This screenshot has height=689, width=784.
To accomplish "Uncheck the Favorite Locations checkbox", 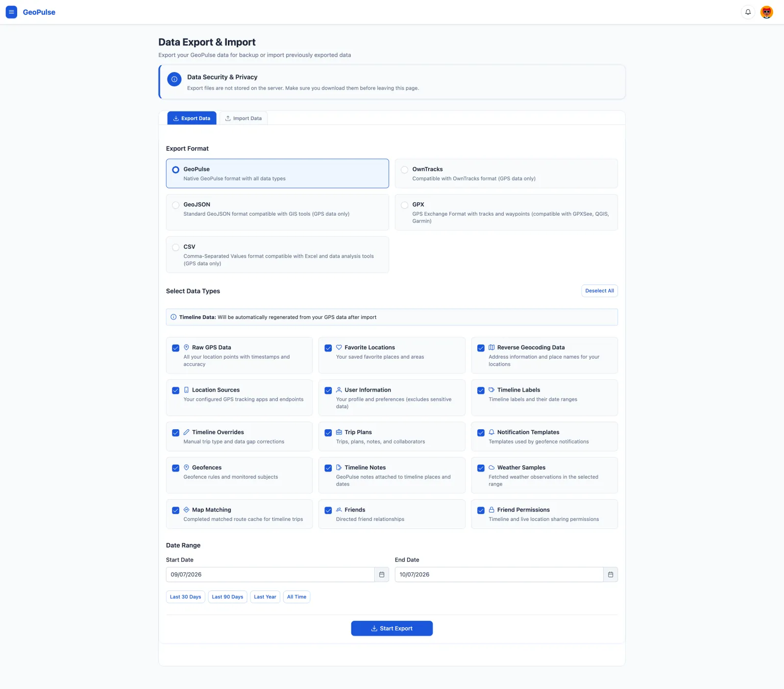I will 328,348.
